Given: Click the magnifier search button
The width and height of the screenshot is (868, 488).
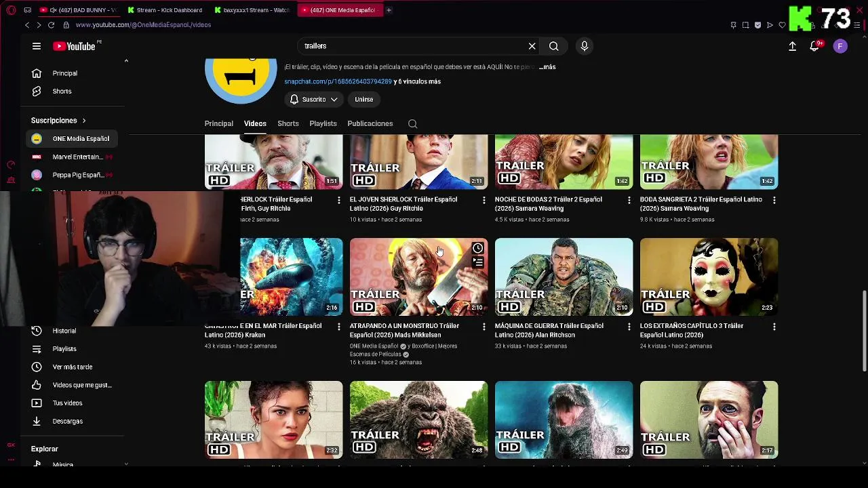Looking at the screenshot, I should [x=554, y=46].
